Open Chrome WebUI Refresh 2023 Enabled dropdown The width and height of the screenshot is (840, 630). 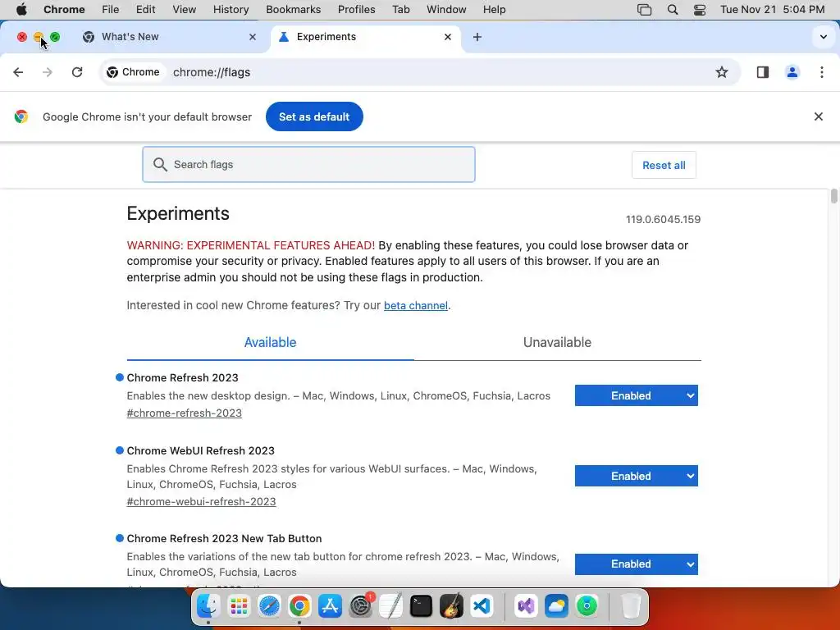(x=636, y=476)
